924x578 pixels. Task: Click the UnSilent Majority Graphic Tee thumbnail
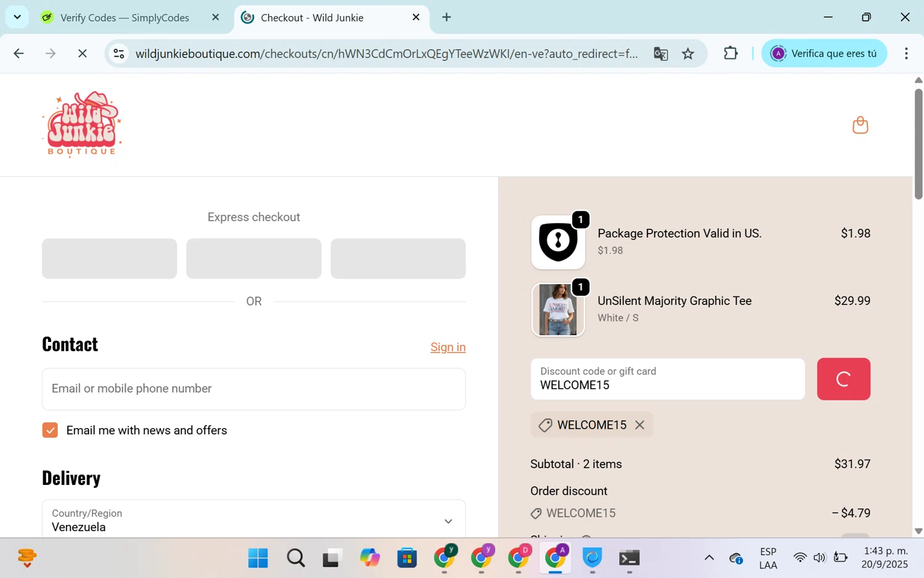[558, 310]
